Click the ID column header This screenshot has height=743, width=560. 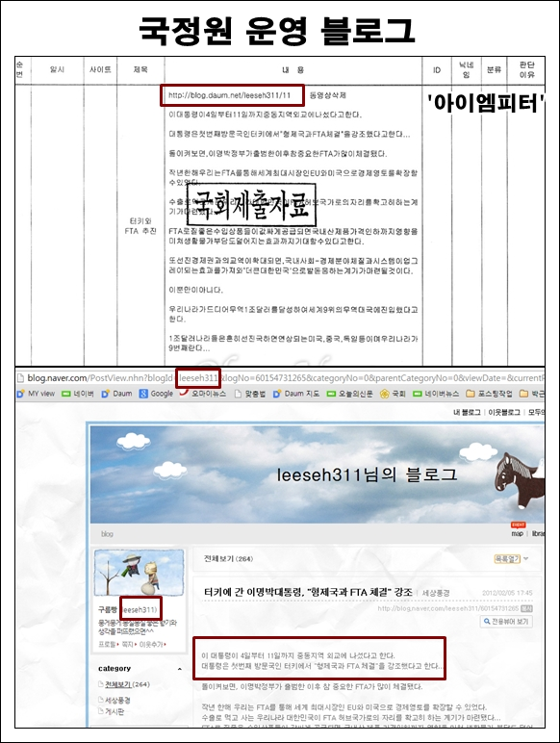point(436,70)
